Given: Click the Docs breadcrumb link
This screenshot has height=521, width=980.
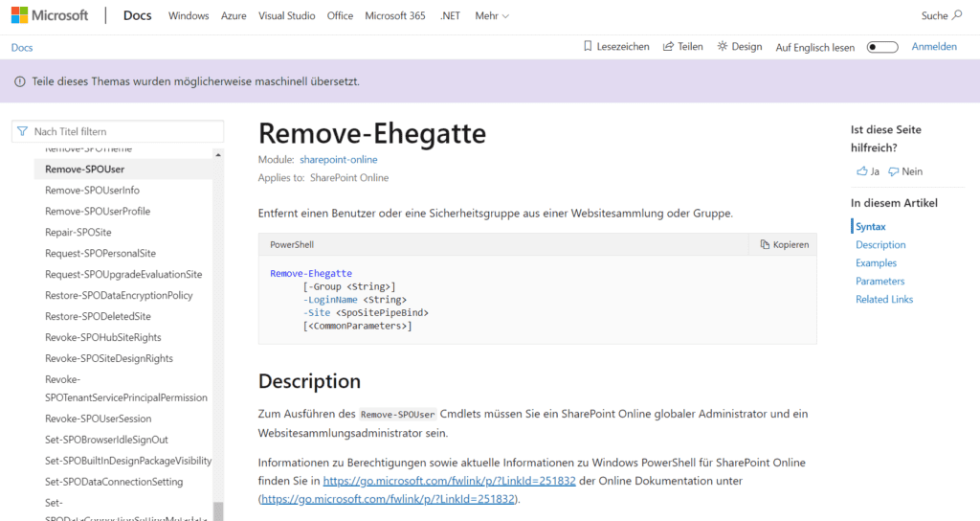Looking at the screenshot, I should point(22,48).
